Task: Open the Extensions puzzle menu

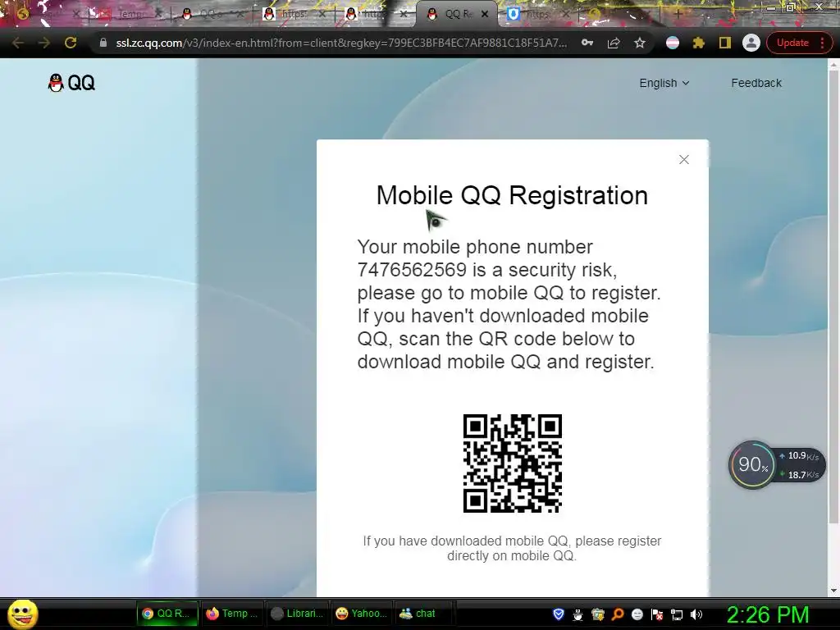Action: pyautogui.click(x=699, y=43)
